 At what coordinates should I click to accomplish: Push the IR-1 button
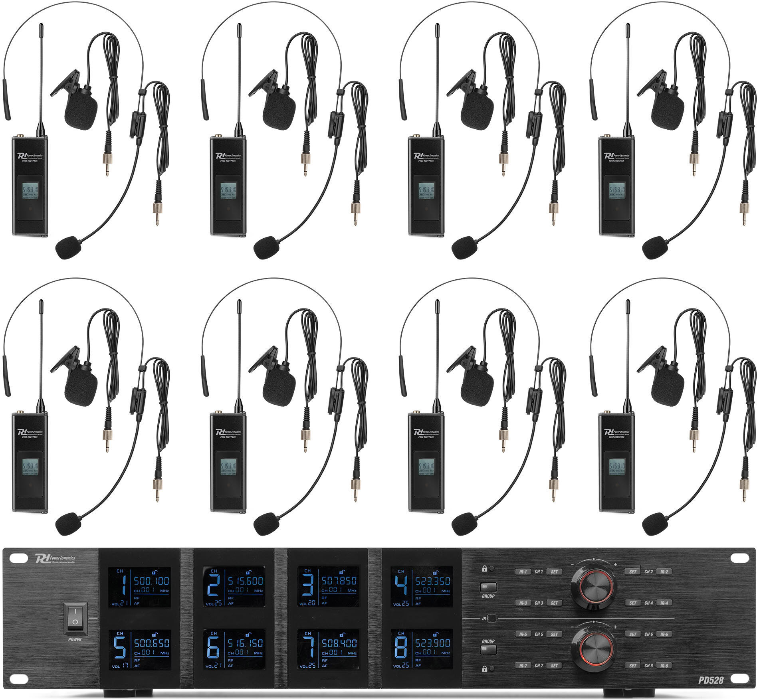[523, 572]
